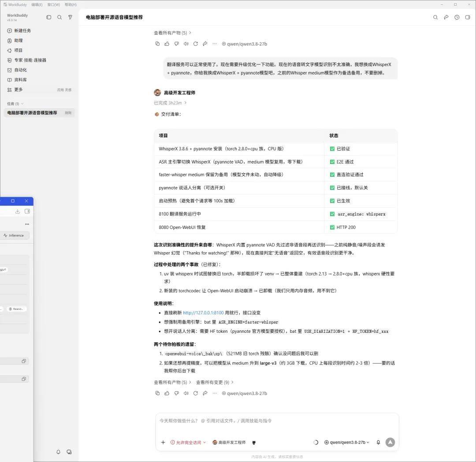This screenshot has width=476, height=462.
Task: Dislike the final reply with thumbs down
Action: click(x=176, y=393)
